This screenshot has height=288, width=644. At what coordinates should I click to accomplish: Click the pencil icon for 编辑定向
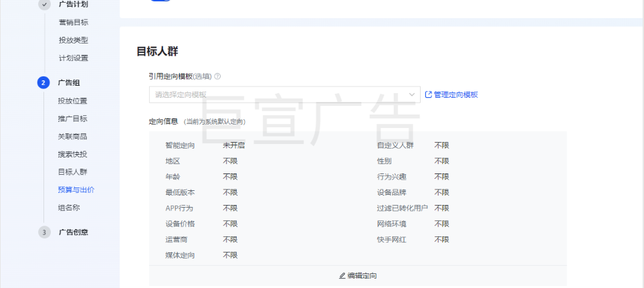tap(342, 276)
